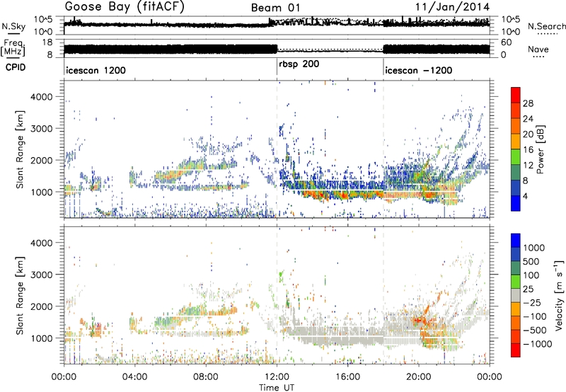This screenshot has width=566, height=392.
Task: Click the 'N.Sky' legend label
Action: 13,26
